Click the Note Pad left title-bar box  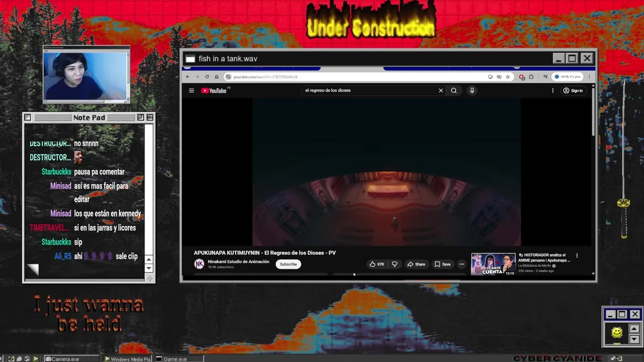(x=28, y=117)
